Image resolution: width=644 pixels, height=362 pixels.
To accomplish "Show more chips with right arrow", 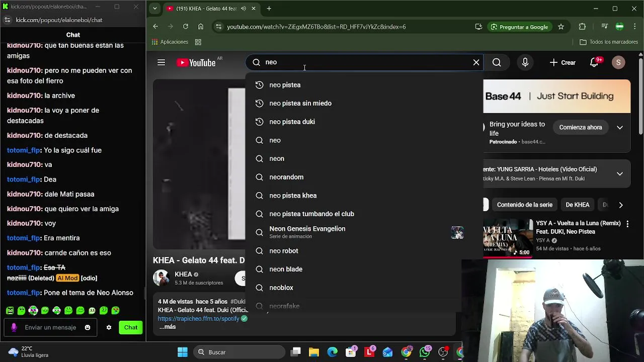I will [x=621, y=205].
